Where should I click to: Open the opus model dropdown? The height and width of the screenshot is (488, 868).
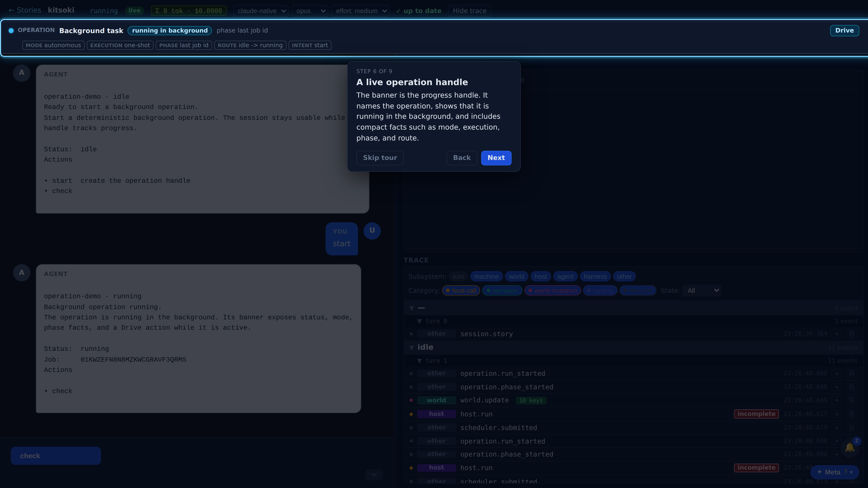click(x=310, y=11)
